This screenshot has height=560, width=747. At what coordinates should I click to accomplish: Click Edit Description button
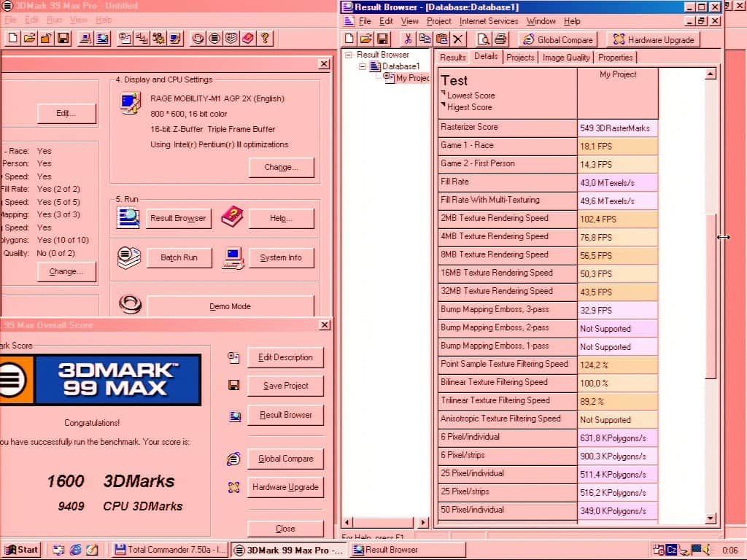coord(285,357)
